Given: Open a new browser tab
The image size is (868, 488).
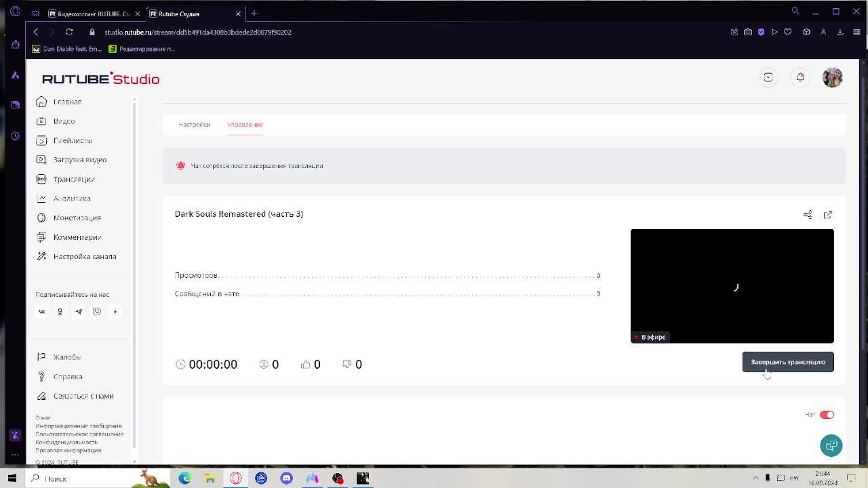Looking at the screenshot, I should pyautogui.click(x=254, y=14).
